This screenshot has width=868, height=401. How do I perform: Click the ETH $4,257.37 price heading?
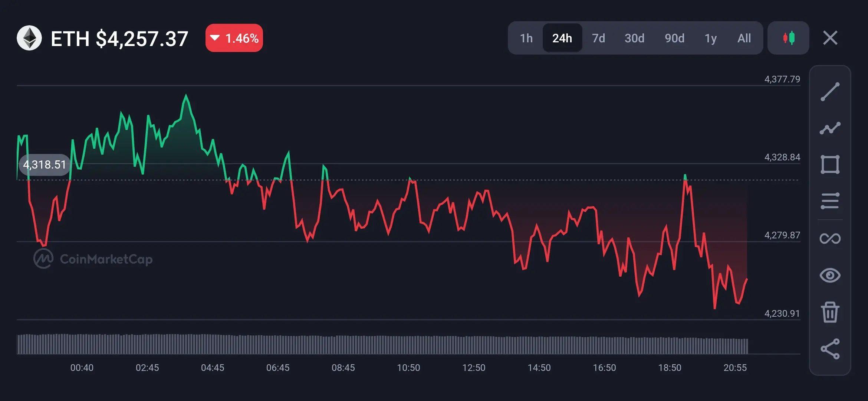119,39
